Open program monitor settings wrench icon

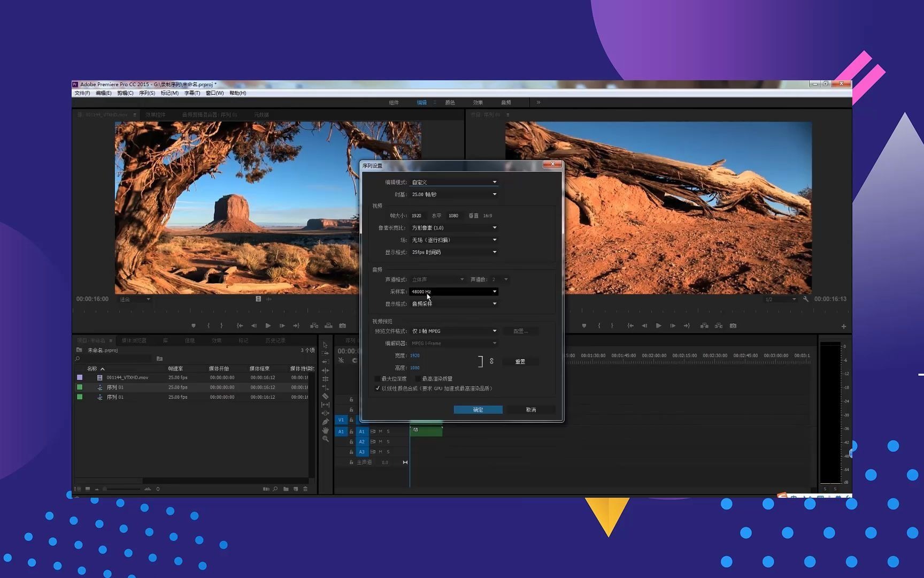tap(805, 299)
